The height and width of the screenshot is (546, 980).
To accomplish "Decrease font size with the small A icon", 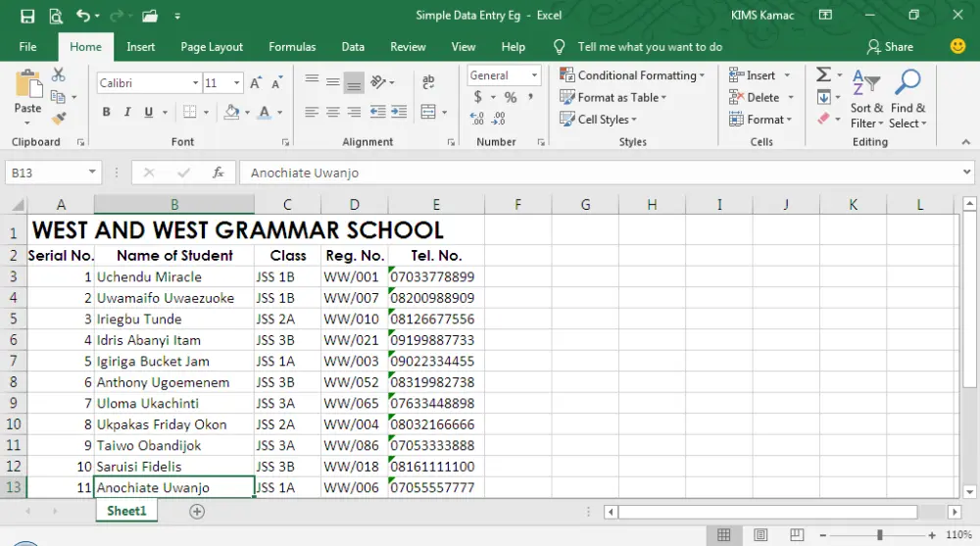I will point(277,83).
